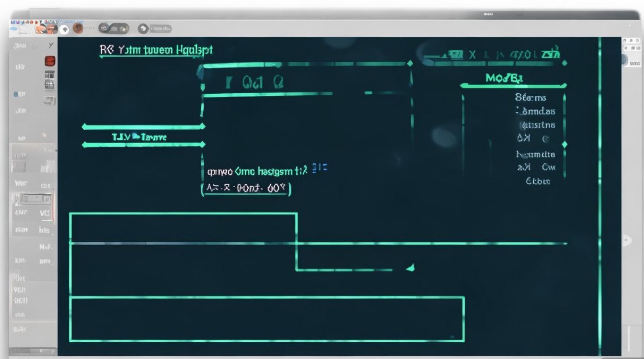Click the white circular icon in top toolbar

(x=64, y=30)
